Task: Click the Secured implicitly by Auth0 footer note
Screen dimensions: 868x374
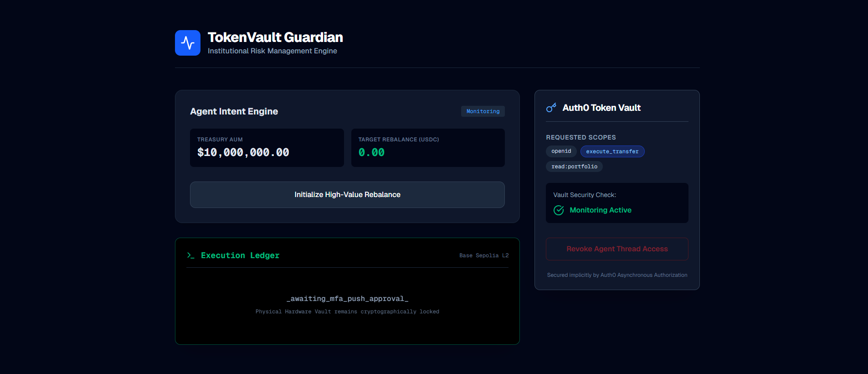Action: click(x=617, y=275)
